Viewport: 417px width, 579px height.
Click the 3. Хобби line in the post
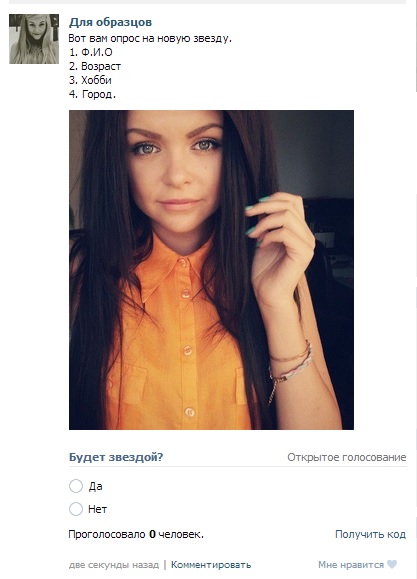coord(90,80)
